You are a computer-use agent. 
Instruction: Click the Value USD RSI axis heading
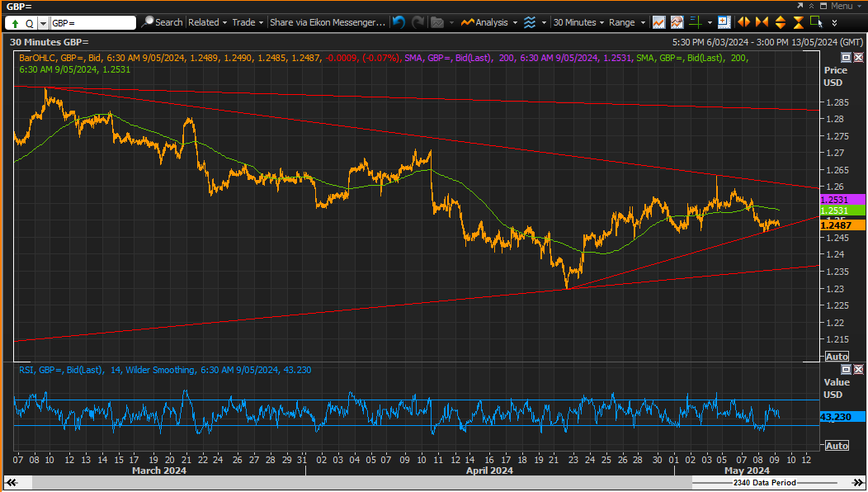pyautogui.click(x=836, y=388)
